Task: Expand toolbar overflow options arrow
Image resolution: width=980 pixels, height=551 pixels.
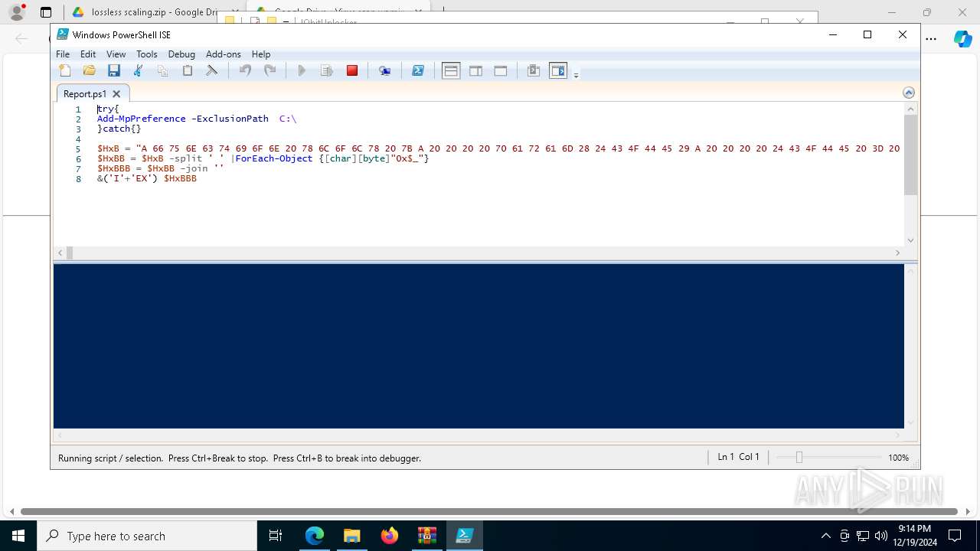Action: pyautogui.click(x=576, y=74)
